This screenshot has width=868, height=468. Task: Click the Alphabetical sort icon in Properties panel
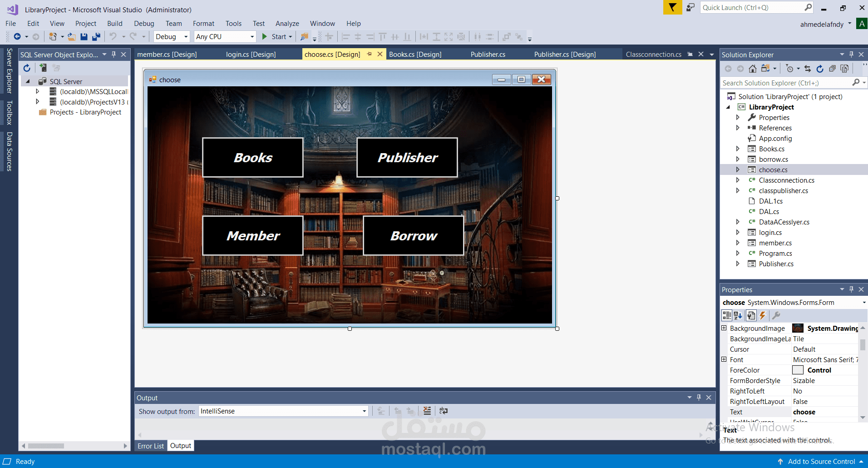tap(738, 315)
